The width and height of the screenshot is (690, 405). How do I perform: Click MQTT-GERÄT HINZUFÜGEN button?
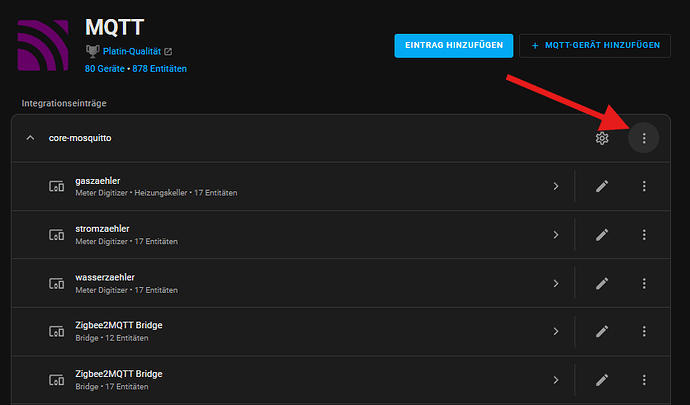[595, 45]
